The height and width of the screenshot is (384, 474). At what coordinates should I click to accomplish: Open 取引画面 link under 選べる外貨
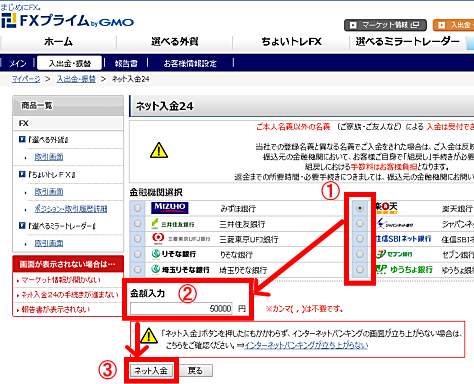[x=49, y=157]
